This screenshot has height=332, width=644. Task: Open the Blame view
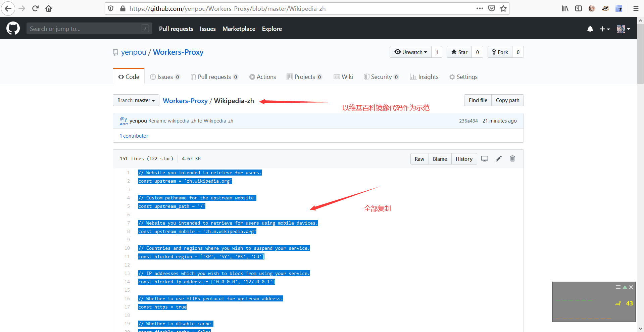(x=440, y=159)
